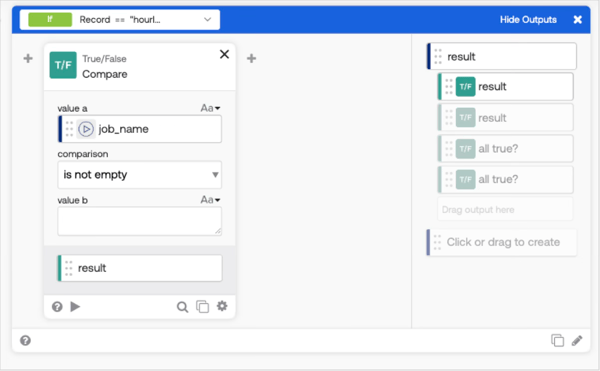Click the magnifier search icon on card
Viewport: 600px width, 371px height.
point(182,307)
